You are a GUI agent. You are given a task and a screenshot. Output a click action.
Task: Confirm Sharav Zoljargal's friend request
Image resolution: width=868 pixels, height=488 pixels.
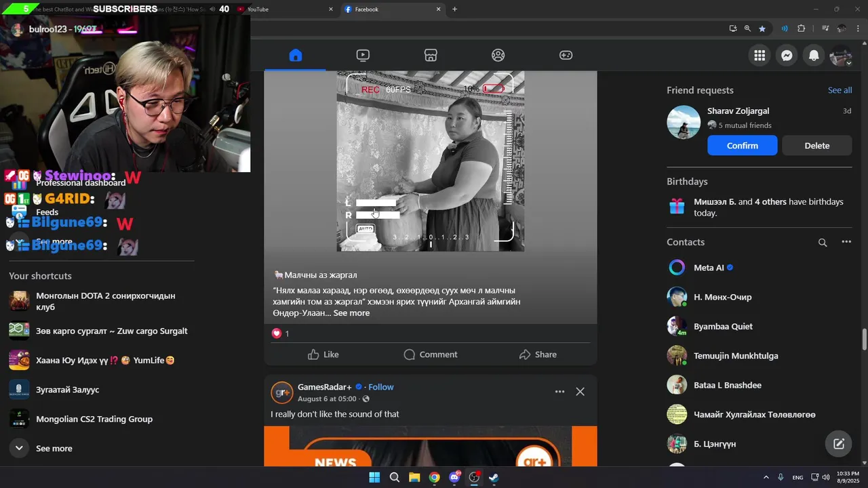743,146
